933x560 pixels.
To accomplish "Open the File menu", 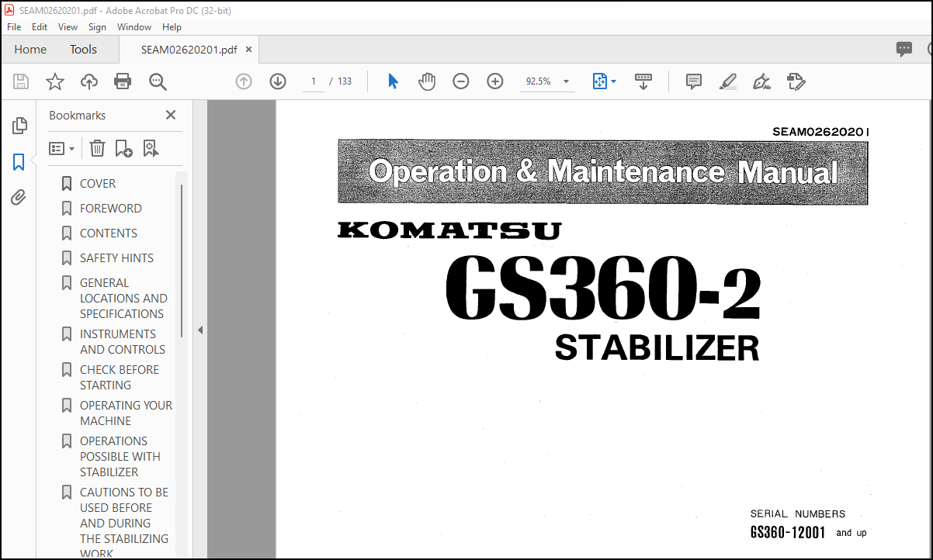I will tap(14, 26).
